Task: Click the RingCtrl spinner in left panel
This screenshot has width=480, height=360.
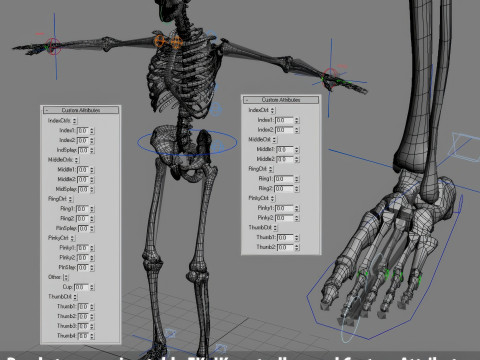Action: pyautogui.click(x=71, y=199)
